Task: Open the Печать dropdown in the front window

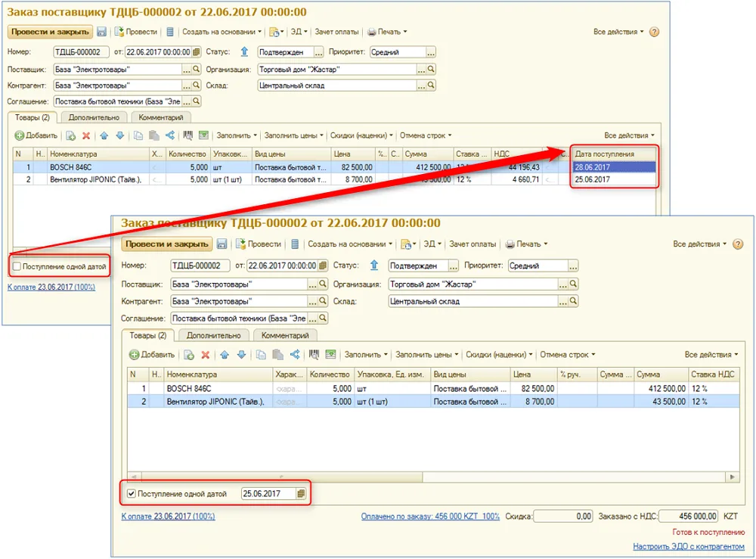Action: pos(526,244)
